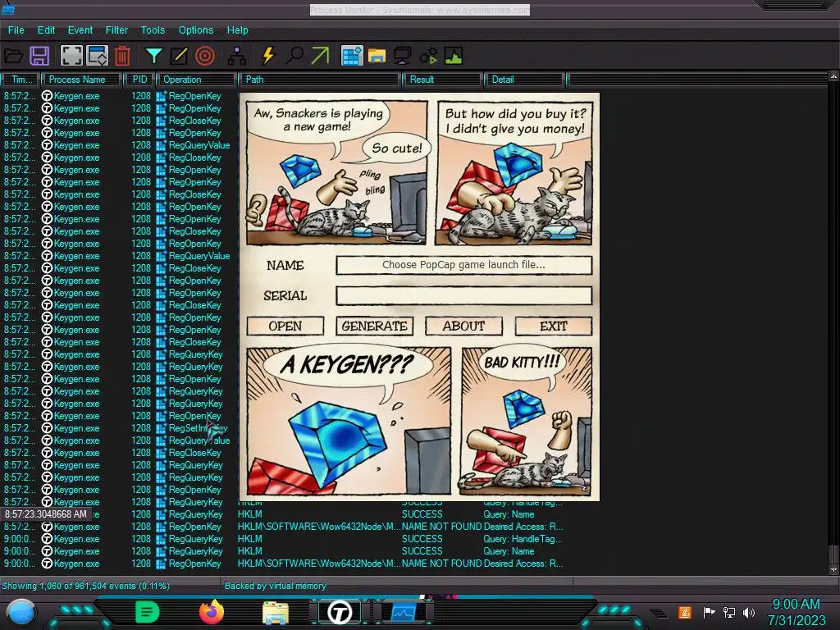
Task: Open the Filter menu
Action: [x=116, y=30]
